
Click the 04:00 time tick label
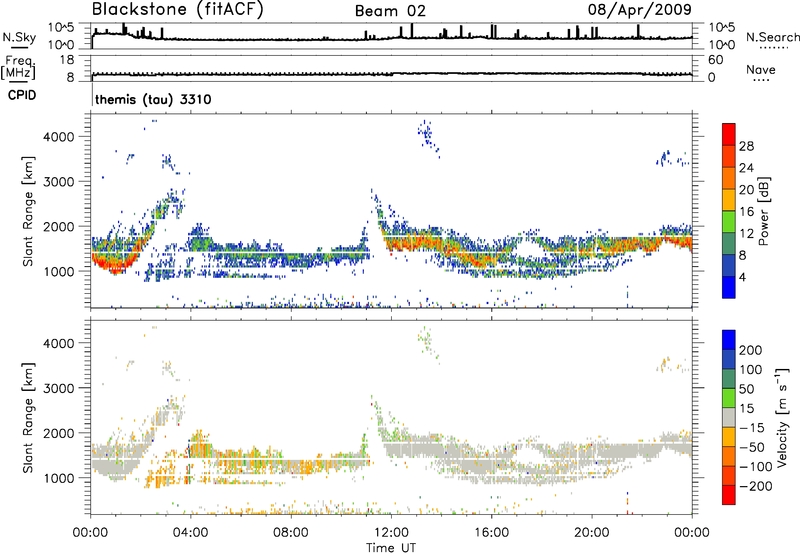click(x=190, y=533)
